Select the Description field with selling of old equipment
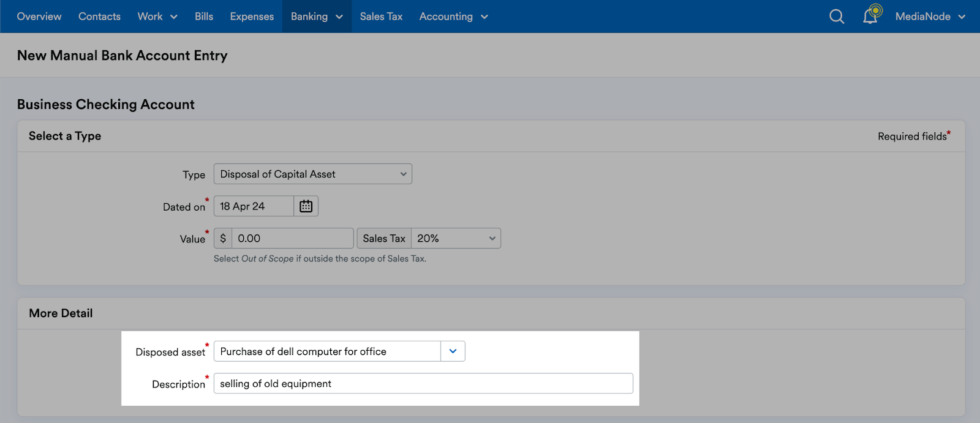 coord(423,384)
